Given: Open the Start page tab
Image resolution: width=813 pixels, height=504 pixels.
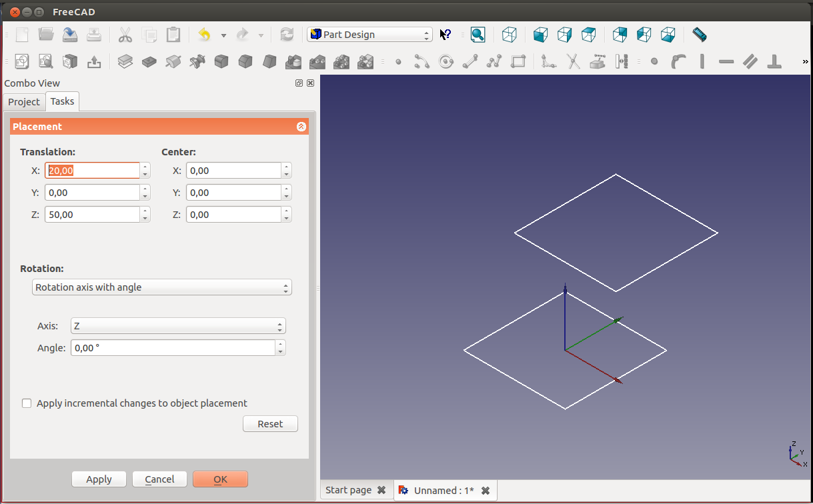Looking at the screenshot, I should tap(348, 490).
